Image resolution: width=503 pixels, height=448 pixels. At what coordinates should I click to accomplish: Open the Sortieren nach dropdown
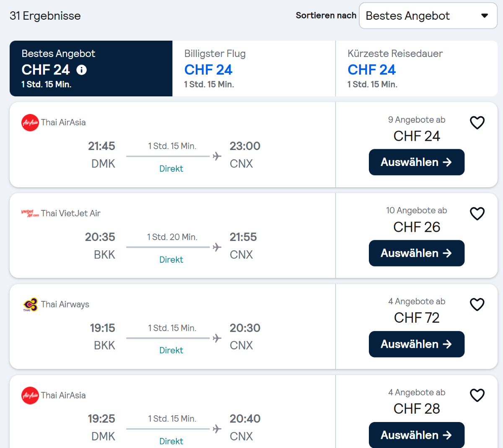click(428, 16)
